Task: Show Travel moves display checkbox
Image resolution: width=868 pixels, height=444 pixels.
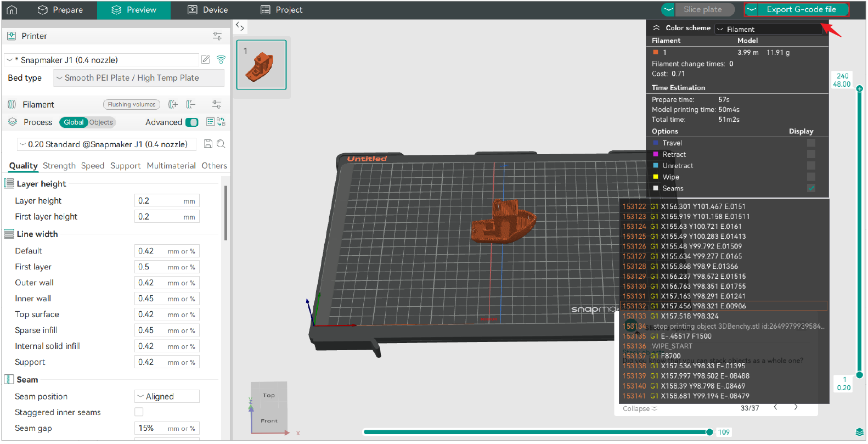Action: coord(811,143)
